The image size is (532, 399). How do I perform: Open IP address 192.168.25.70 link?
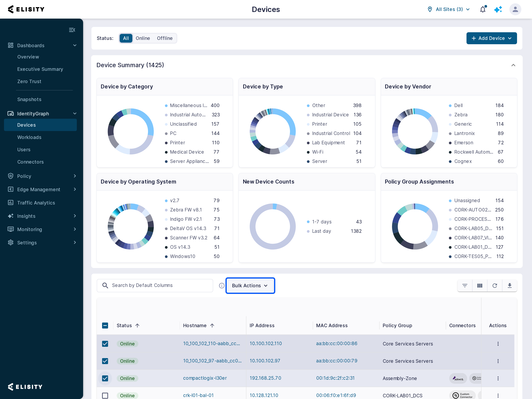[265, 378]
